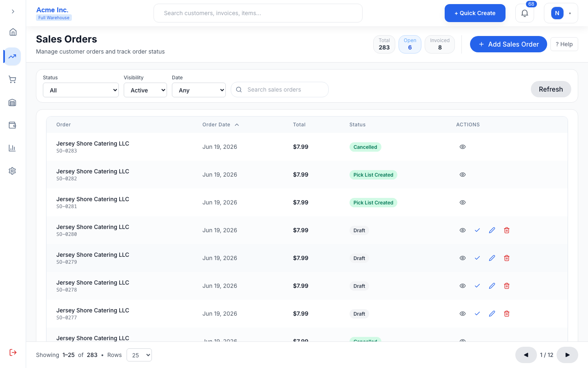Focus the Search sales orders field

[280, 90]
